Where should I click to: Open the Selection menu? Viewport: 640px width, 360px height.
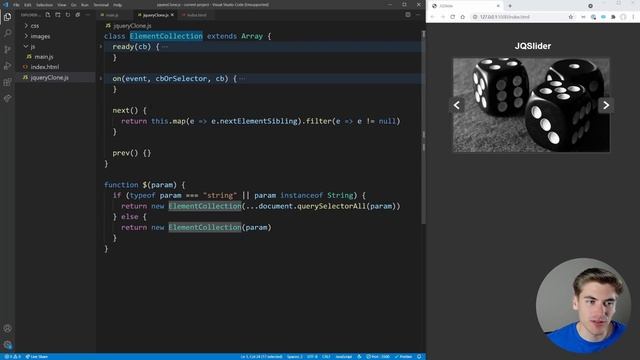tap(44, 5)
